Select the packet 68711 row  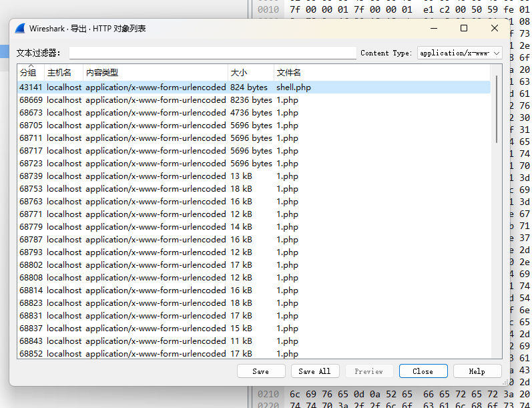point(254,138)
